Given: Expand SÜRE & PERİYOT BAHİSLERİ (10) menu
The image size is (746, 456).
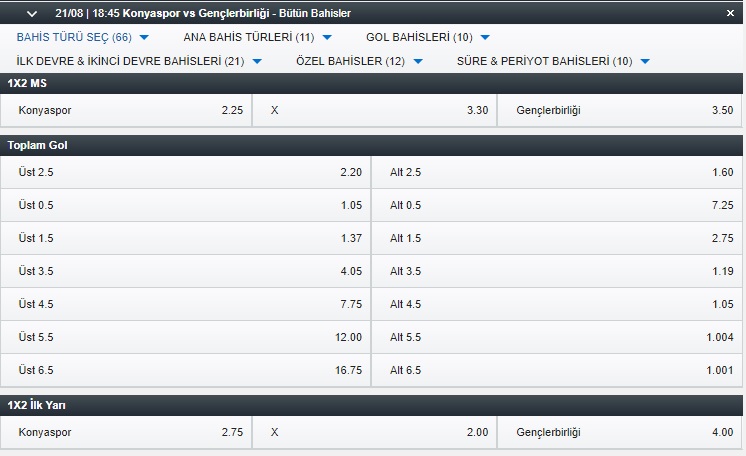Looking at the screenshot, I should click(x=553, y=61).
